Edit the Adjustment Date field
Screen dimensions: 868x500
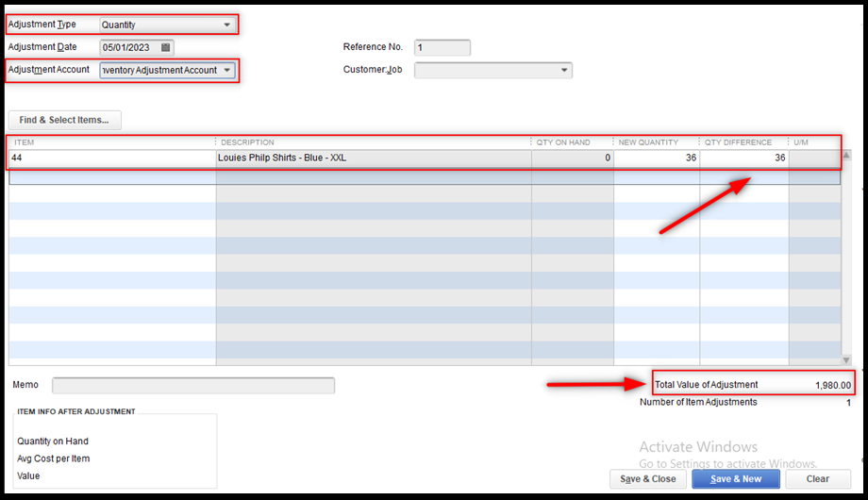click(129, 47)
